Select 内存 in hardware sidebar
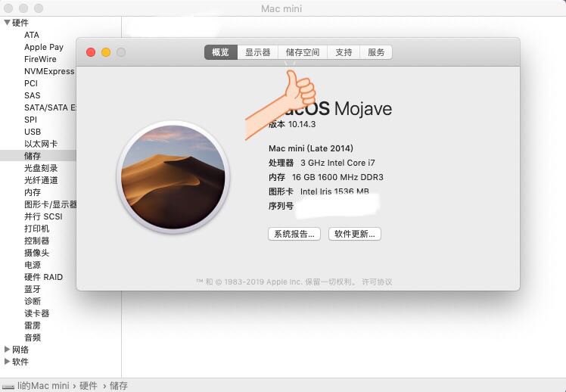 click(x=33, y=192)
